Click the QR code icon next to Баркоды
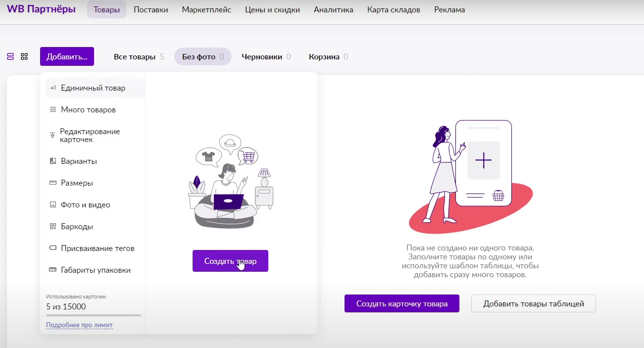 point(53,227)
